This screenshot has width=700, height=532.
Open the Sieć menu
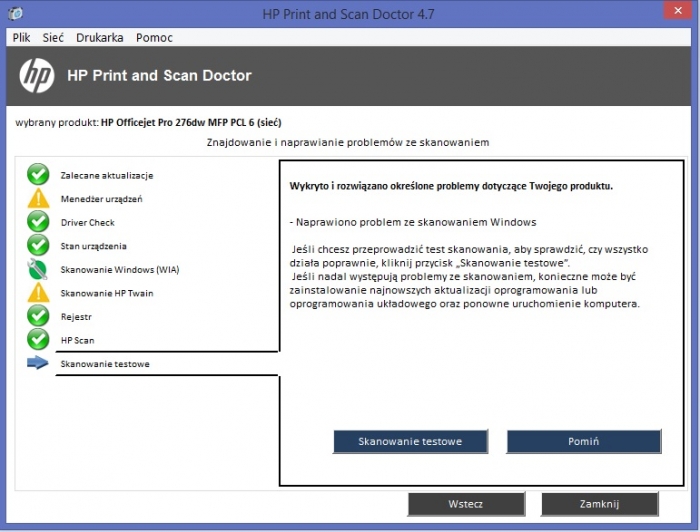click(x=53, y=37)
